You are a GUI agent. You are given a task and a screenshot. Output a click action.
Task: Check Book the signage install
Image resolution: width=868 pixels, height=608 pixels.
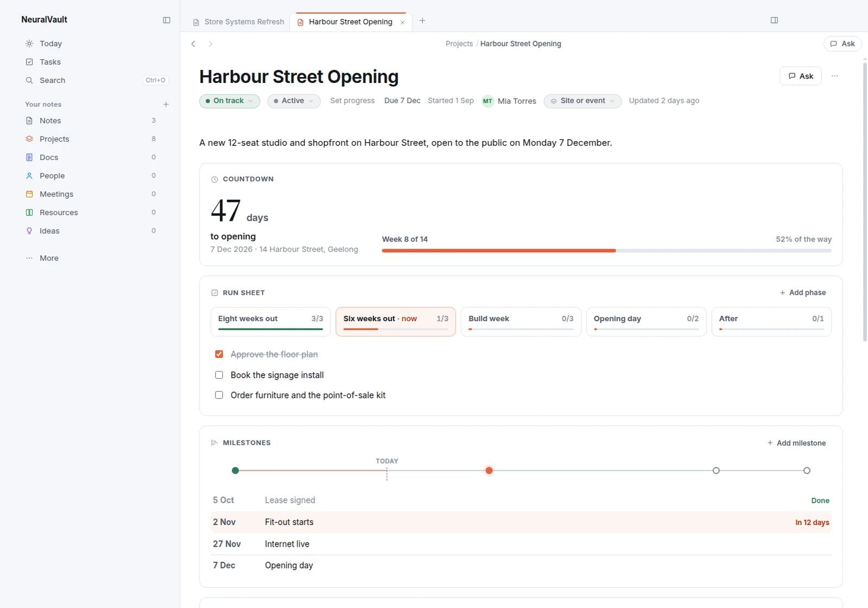click(x=219, y=375)
